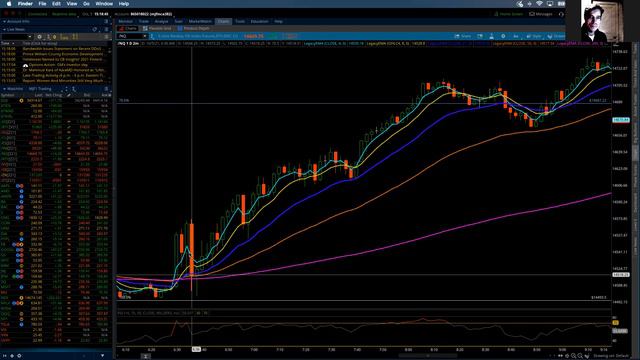The height and width of the screenshot is (360, 640).
Task: Click the screen mirroring icon in the menu bar
Action: click(550, 4)
